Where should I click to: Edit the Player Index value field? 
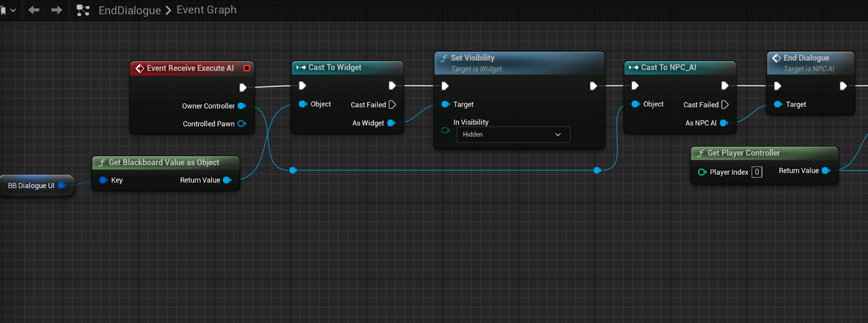point(757,172)
